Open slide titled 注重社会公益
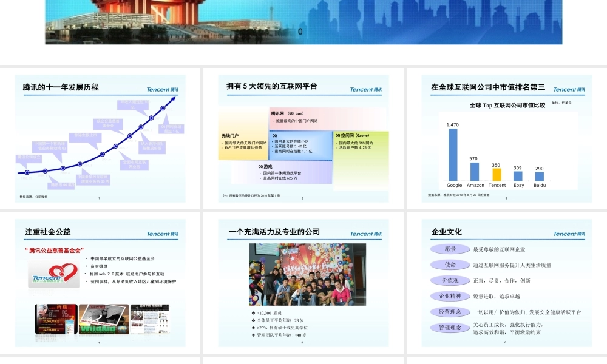Viewport: 607px width, 364px height. tap(100, 283)
